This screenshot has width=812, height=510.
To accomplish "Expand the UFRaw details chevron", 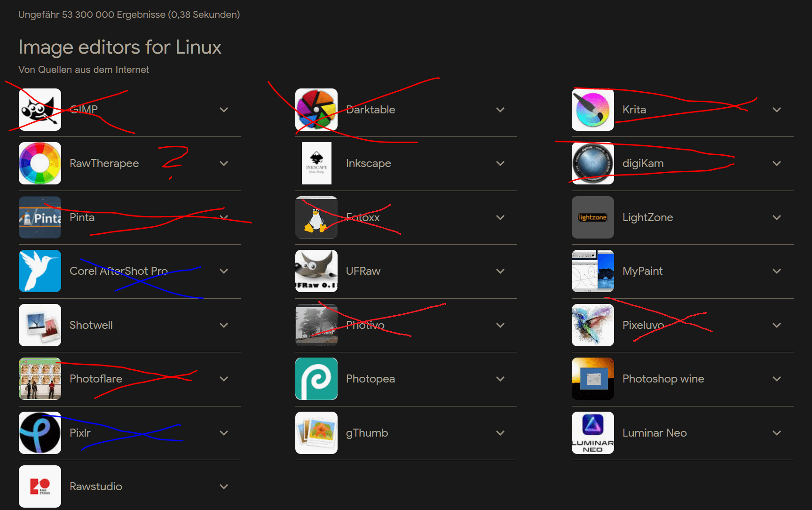I will [500, 271].
